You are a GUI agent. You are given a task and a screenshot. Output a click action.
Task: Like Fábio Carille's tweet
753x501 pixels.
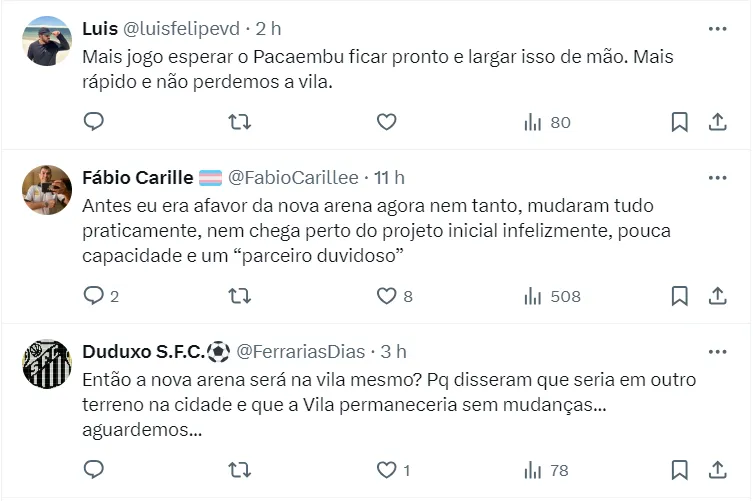387,296
